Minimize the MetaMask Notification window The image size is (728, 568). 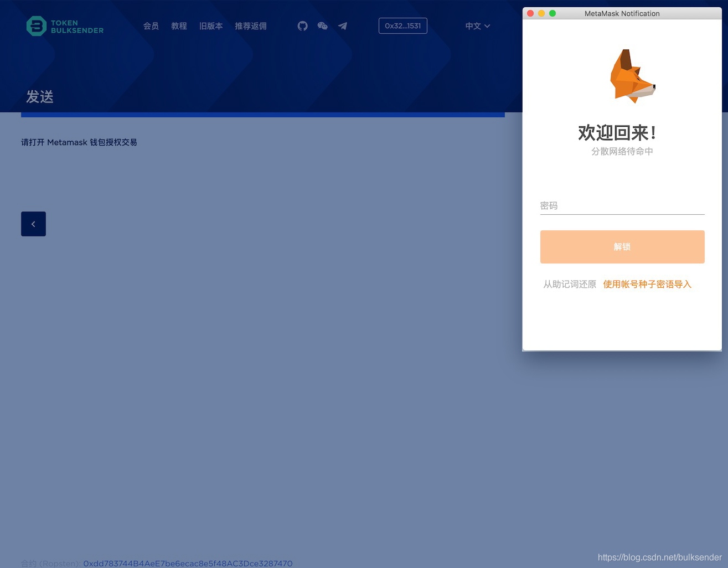coord(541,13)
